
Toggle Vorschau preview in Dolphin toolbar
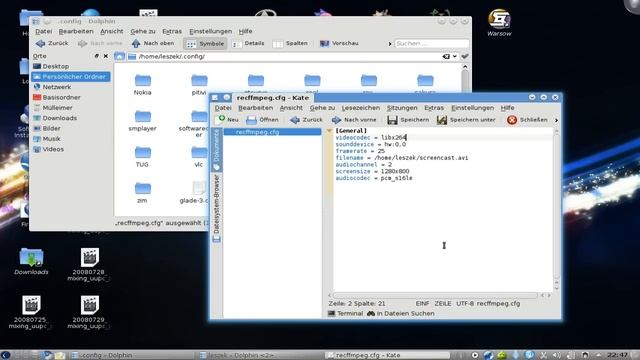pyautogui.click(x=339, y=44)
